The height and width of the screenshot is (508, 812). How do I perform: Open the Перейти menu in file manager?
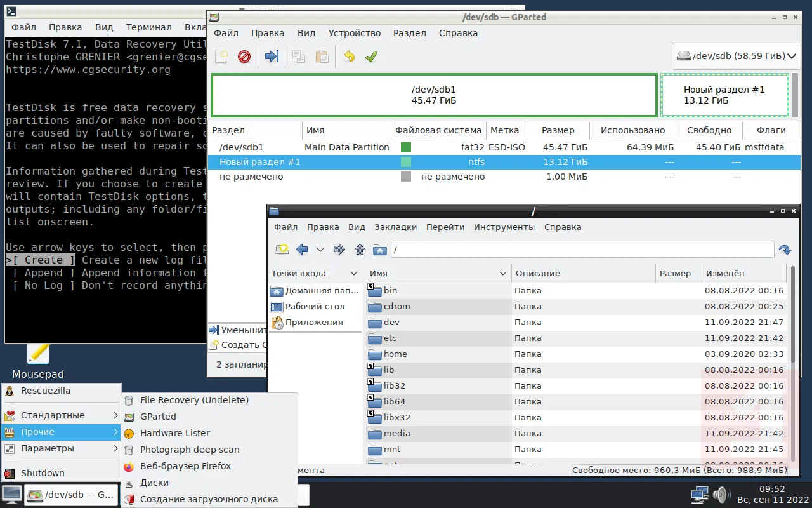(x=445, y=227)
